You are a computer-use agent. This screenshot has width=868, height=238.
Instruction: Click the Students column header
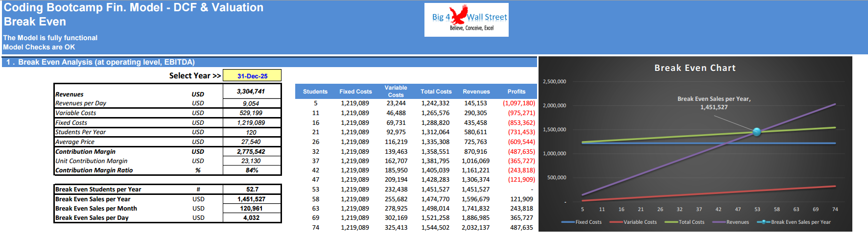tap(315, 92)
